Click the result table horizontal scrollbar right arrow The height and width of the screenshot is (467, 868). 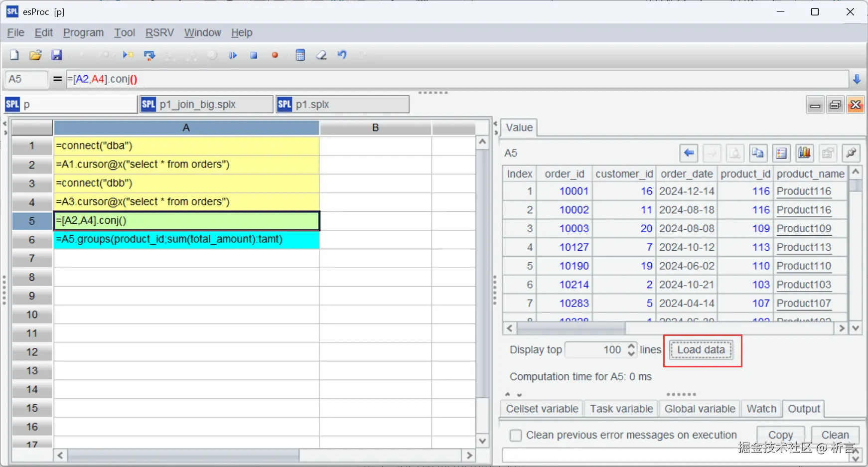pyautogui.click(x=842, y=328)
